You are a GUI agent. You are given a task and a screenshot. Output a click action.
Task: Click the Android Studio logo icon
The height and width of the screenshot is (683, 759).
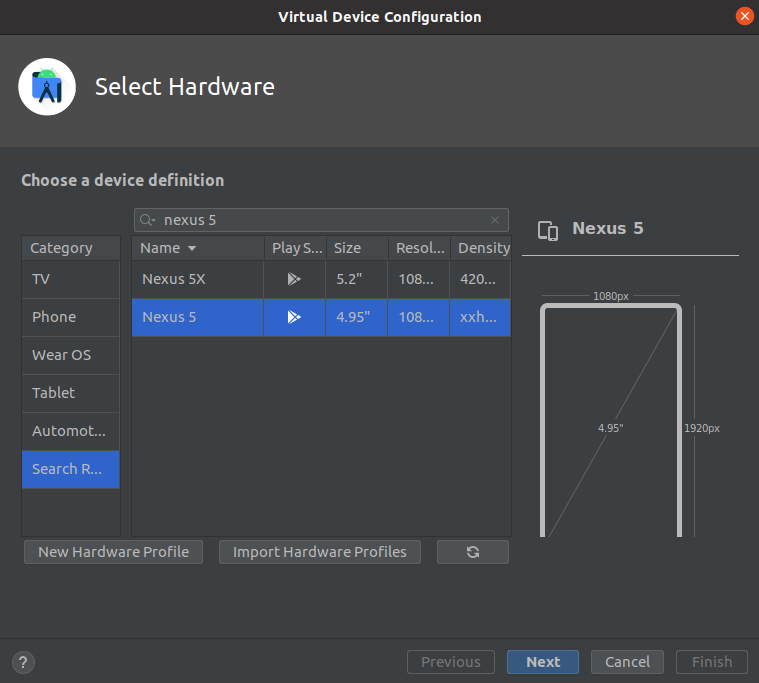tap(47, 87)
